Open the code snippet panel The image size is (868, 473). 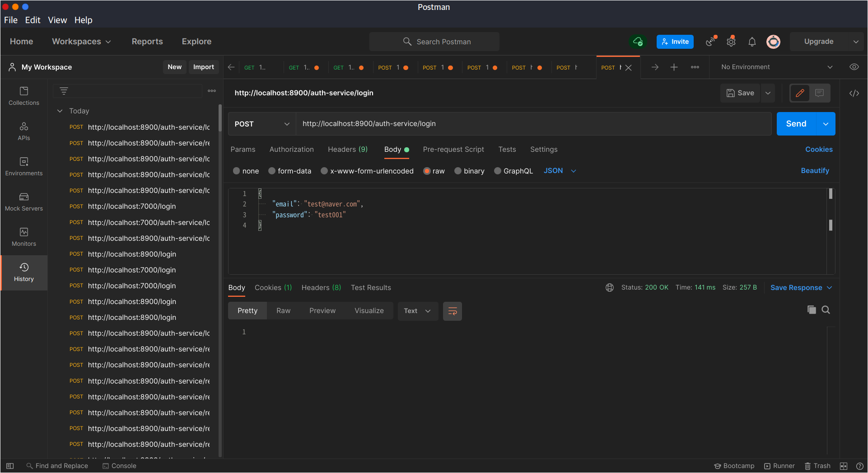(854, 93)
